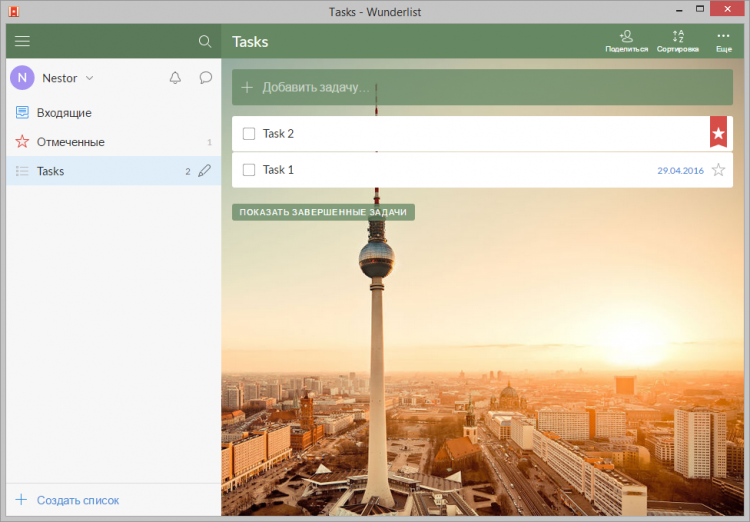The height and width of the screenshot is (522, 750).
Task: Star Task 1 with outline star
Action: (x=718, y=170)
